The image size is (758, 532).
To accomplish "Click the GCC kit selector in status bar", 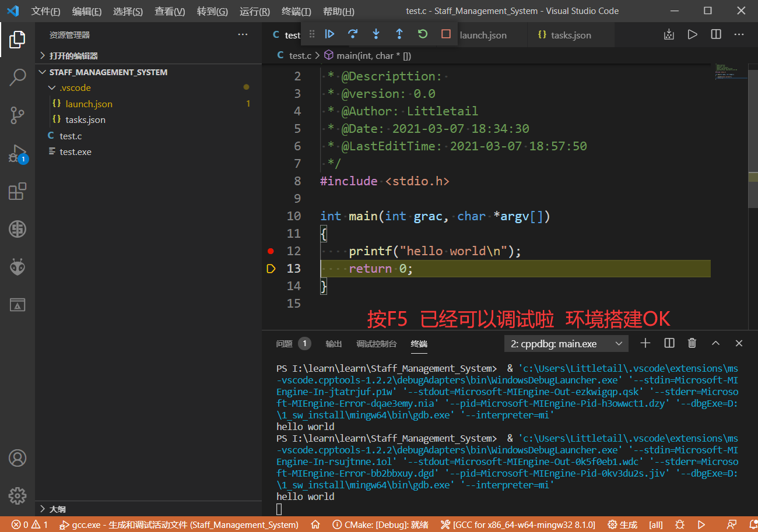I will click(x=518, y=524).
